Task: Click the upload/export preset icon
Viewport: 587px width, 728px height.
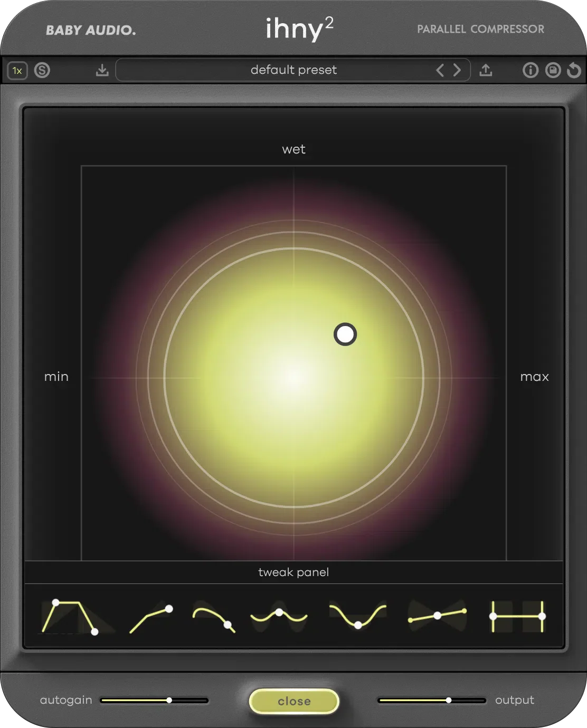Action: click(486, 70)
